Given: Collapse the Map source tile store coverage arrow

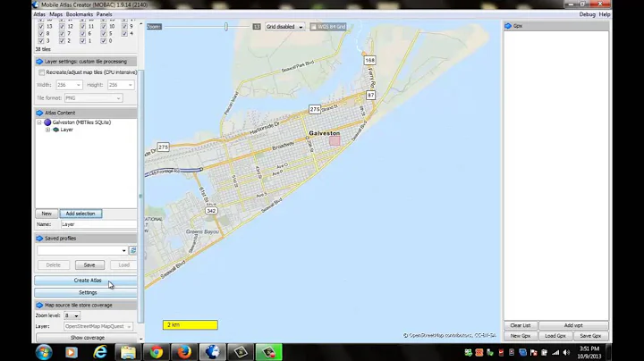Looking at the screenshot, I should (39, 306).
